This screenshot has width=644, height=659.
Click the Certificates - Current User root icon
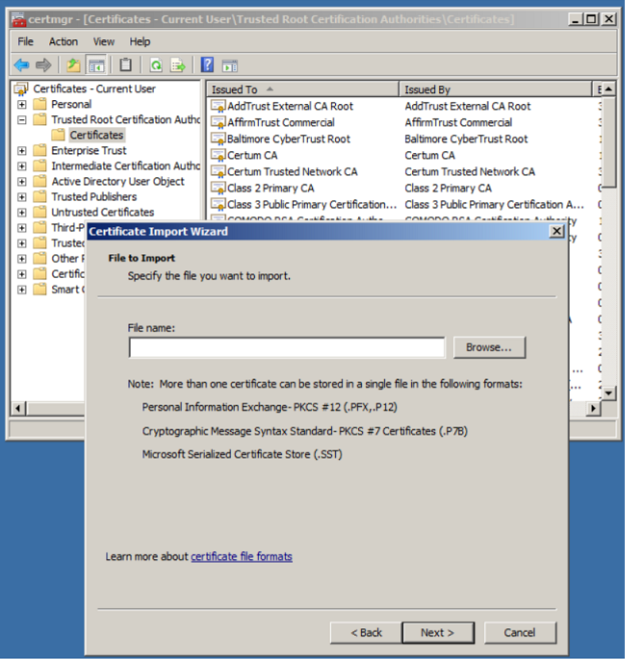point(21,89)
